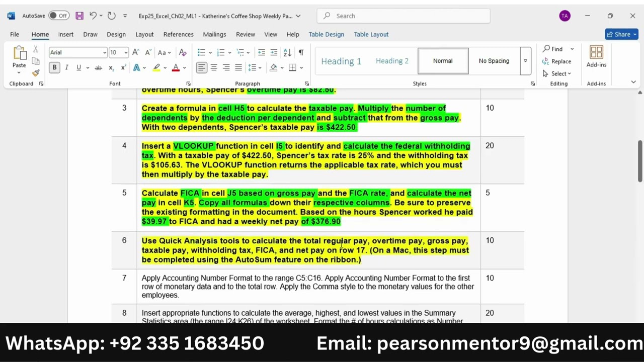
Task: Apply red font color
Action: click(x=176, y=67)
